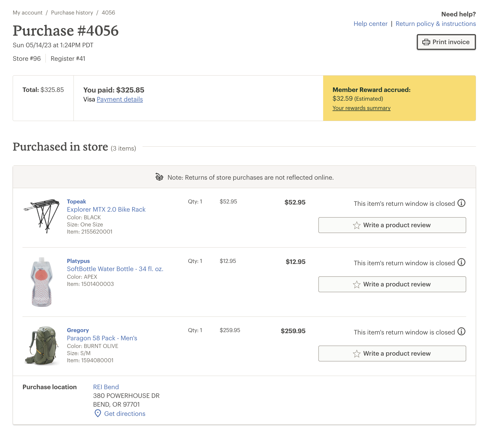Click the printer icon in Print invoice
Image resolution: width=504 pixels, height=437 pixels.
click(x=426, y=42)
